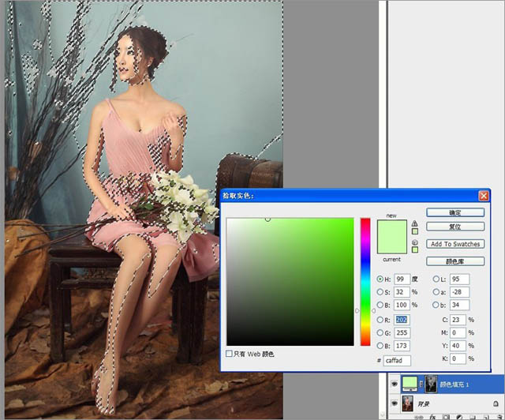Select the R (red) radio button

pyautogui.click(x=380, y=320)
